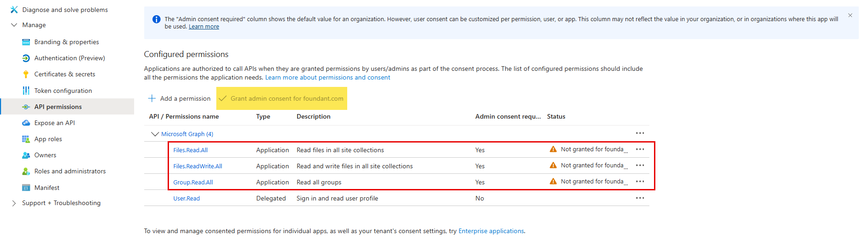
Task: Click the Configured permissions heading
Action: coord(186,54)
